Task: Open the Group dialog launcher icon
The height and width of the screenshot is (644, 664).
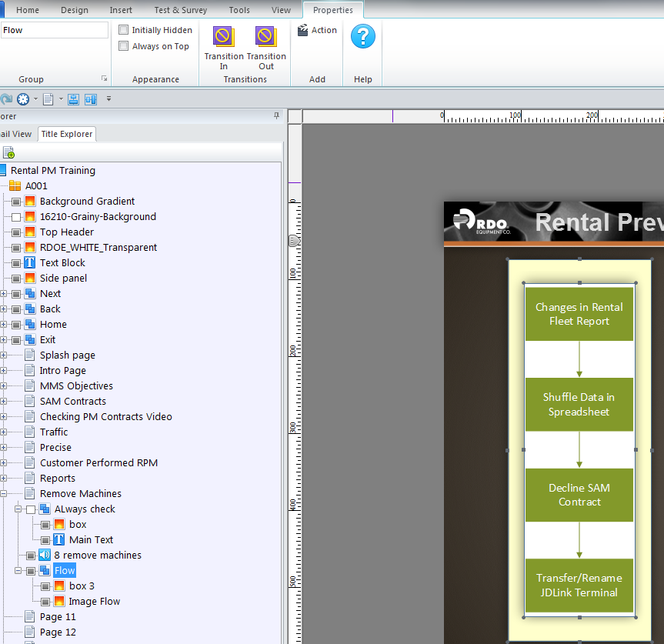Action: 104,78
